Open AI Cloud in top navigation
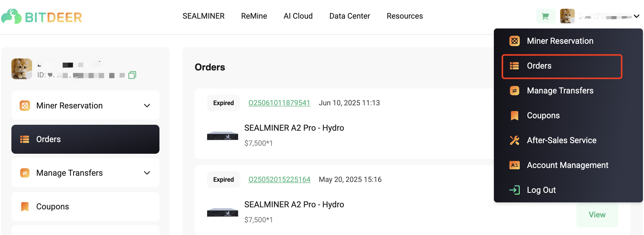This screenshot has width=644, height=235. pyautogui.click(x=298, y=16)
